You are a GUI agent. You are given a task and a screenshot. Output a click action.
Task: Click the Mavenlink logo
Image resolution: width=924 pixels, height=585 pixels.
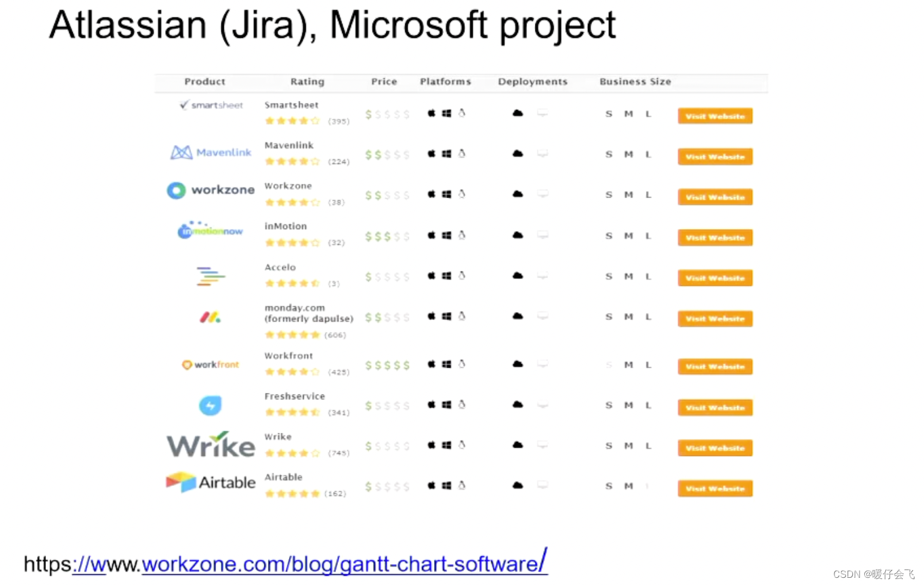[x=211, y=152]
